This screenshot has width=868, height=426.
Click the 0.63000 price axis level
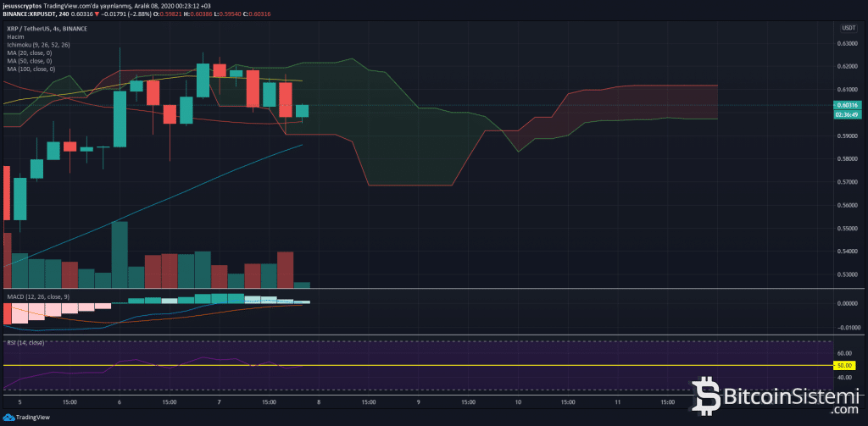pyautogui.click(x=845, y=43)
